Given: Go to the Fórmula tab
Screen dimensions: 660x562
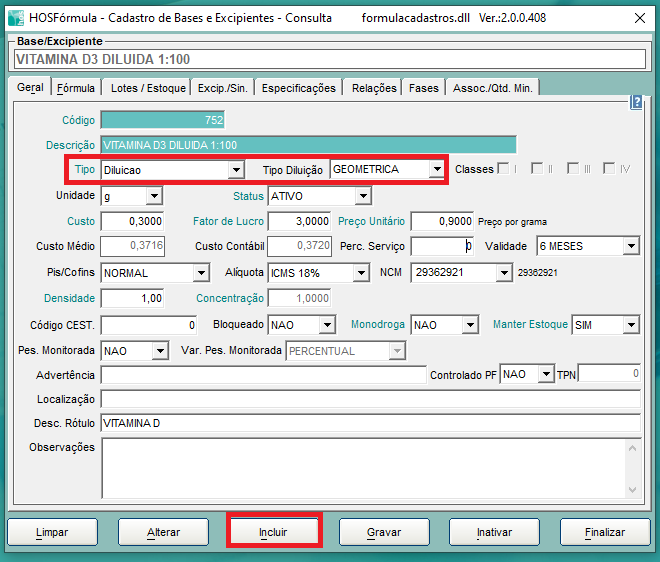Looking at the screenshot, I should 76,88.
